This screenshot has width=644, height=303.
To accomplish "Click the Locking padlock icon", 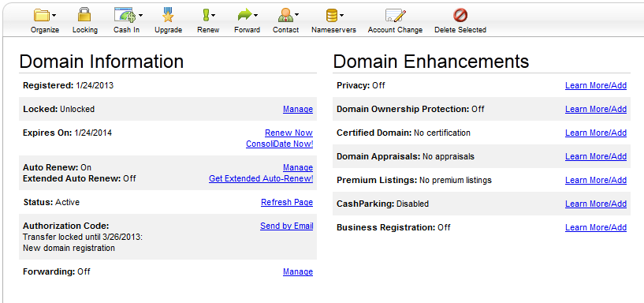I will pyautogui.click(x=84, y=15).
